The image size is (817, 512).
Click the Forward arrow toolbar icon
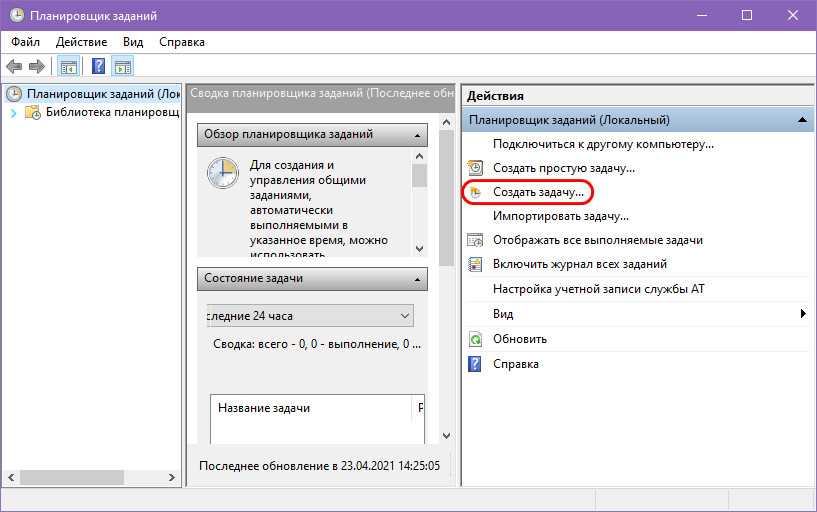(37, 67)
